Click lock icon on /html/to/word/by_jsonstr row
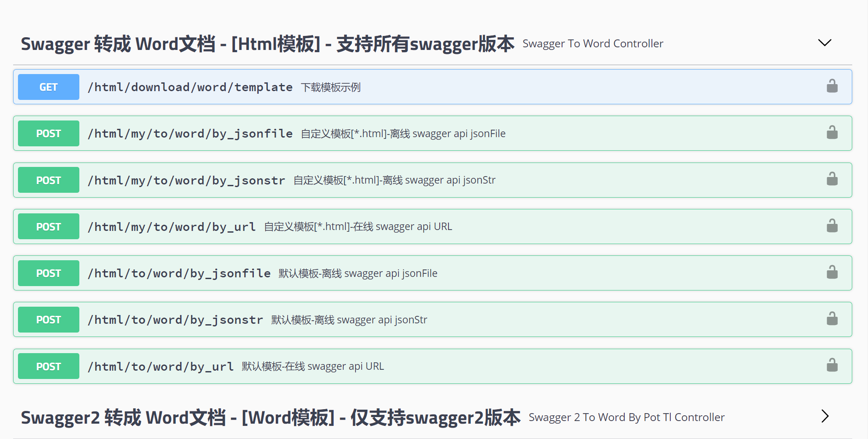 click(x=832, y=319)
